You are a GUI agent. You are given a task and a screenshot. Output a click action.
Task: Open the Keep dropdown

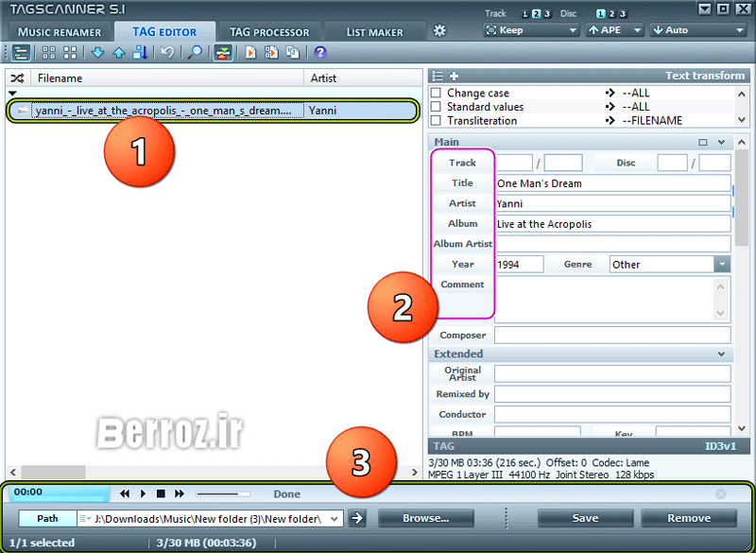(531, 30)
